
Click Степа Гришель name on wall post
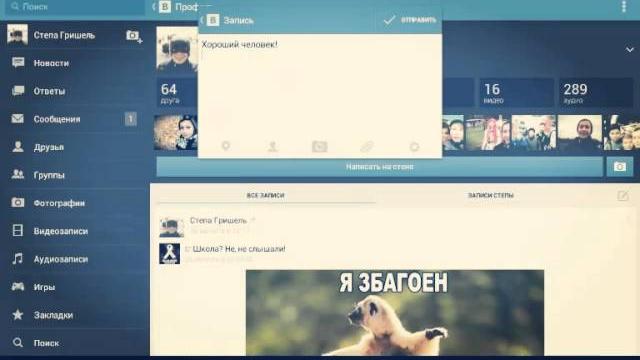(218, 220)
